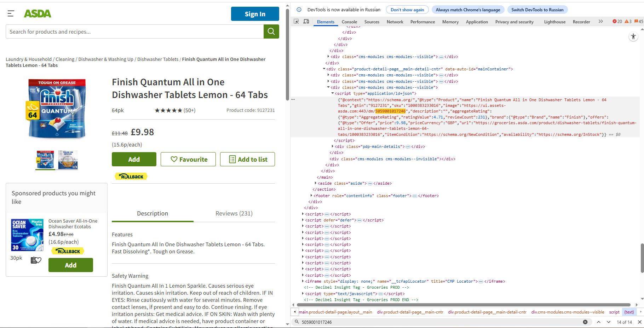
Task: Expand the footer element node
Action: point(311,196)
